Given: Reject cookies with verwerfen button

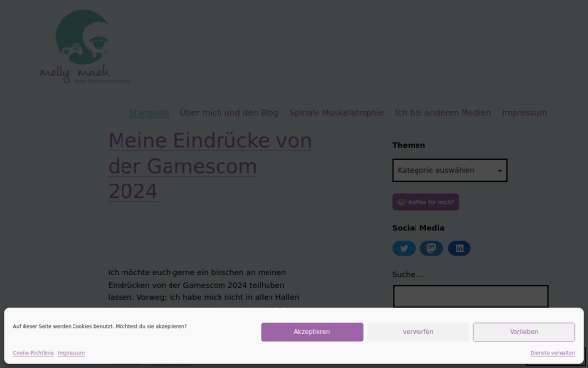Looking at the screenshot, I should click(417, 332).
